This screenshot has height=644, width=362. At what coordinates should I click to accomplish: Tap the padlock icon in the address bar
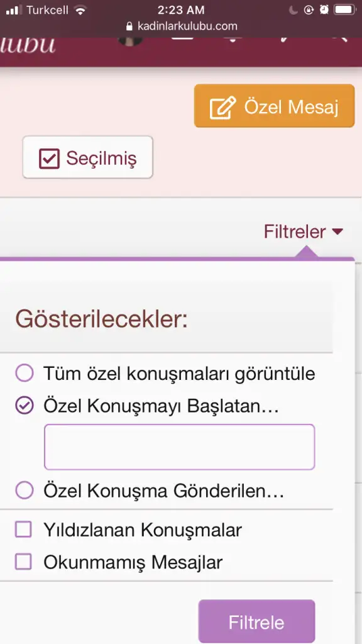129,26
